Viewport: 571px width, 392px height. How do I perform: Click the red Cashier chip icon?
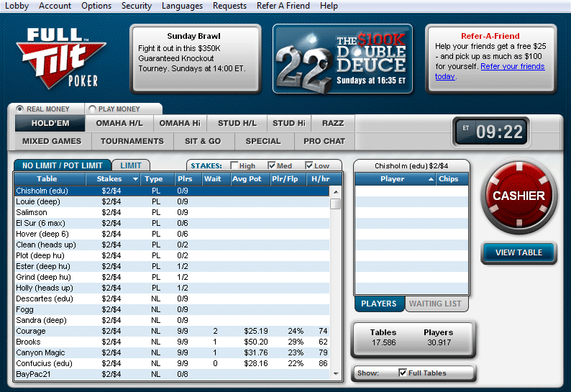click(519, 196)
